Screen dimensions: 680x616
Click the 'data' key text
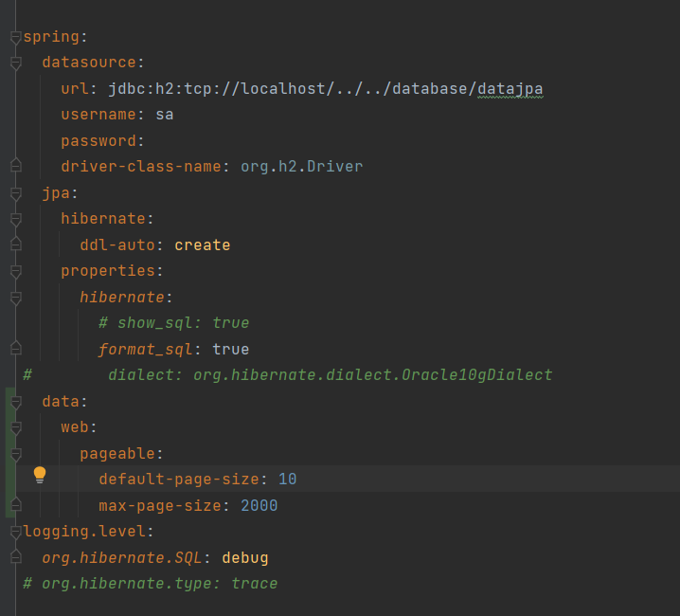click(61, 402)
